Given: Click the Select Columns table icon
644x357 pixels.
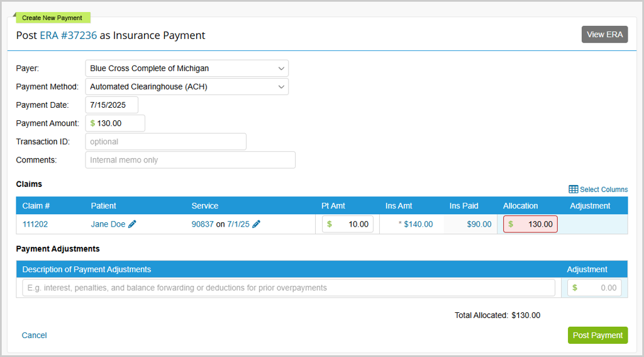Looking at the screenshot, I should point(573,190).
